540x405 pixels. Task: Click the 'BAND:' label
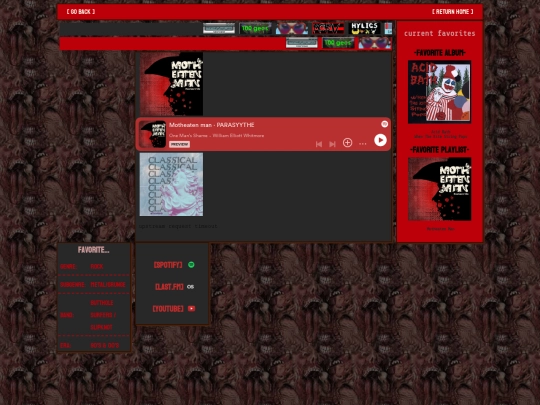tap(67, 315)
